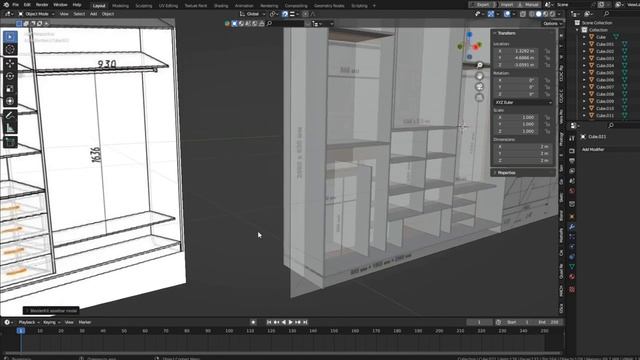Click the timeline horizontal scrollbar
The width and height of the screenshot is (640, 360).
click(x=282, y=353)
